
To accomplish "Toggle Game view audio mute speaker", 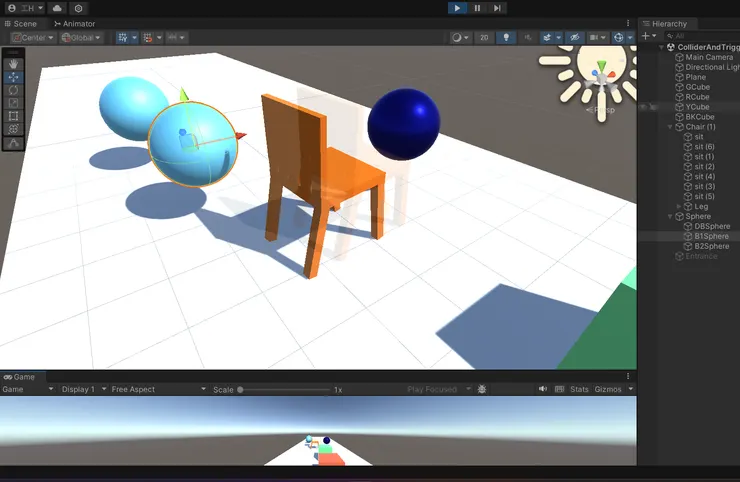I will click(543, 389).
